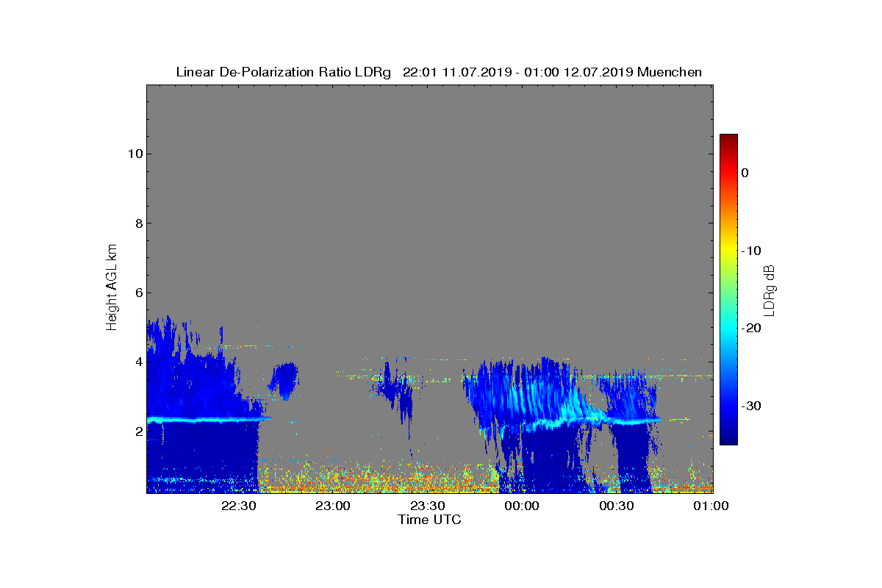
Task: Click the 01:00 time axis label
Action: [x=711, y=506]
